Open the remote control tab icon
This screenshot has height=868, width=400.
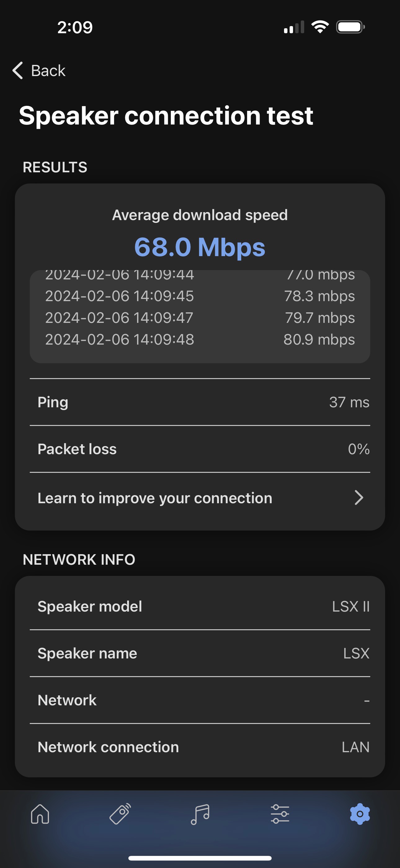(x=120, y=814)
